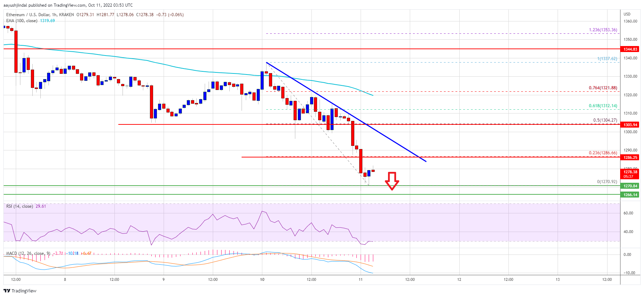
Task: Click the RSI value 29.61
Action: point(41,206)
